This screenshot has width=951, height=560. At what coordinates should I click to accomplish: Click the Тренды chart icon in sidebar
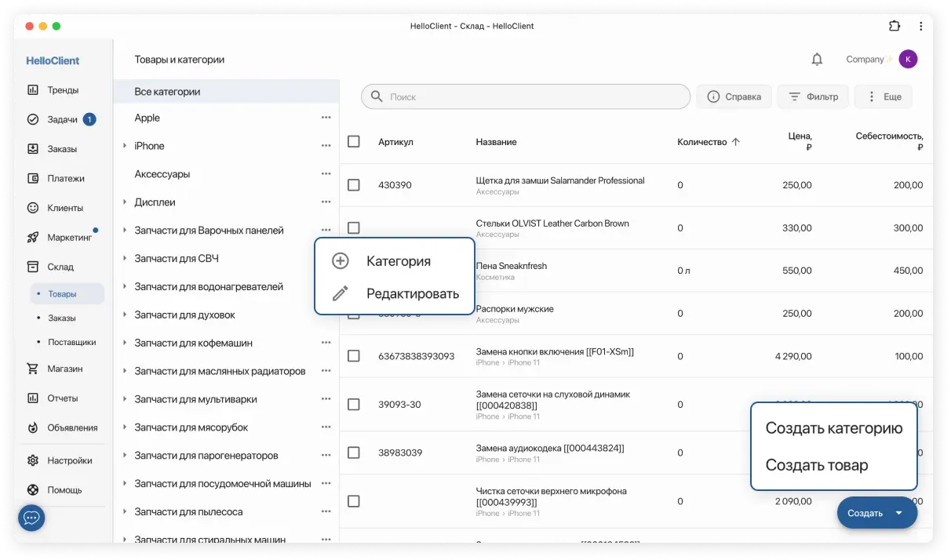pyautogui.click(x=33, y=90)
